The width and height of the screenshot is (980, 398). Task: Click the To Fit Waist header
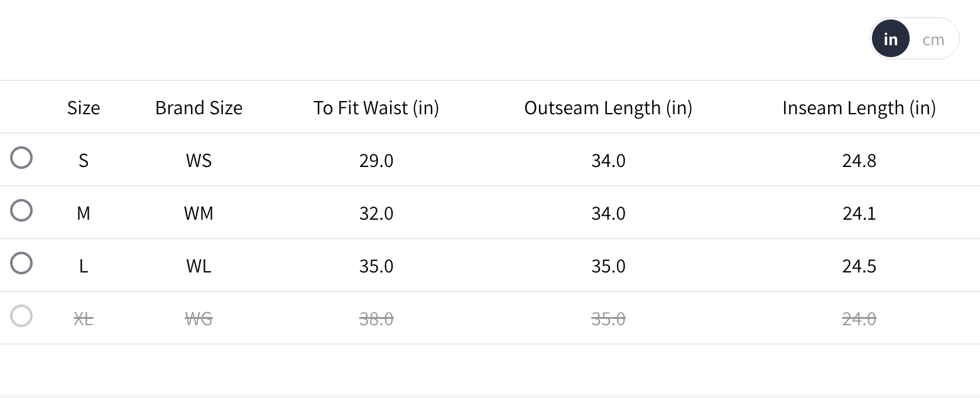(x=376, y=108)
